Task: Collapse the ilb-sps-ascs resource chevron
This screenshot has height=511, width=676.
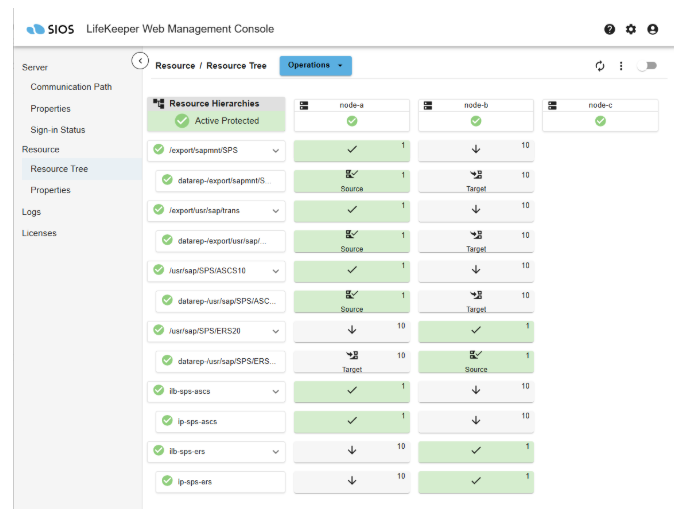Action: (275, 391)
